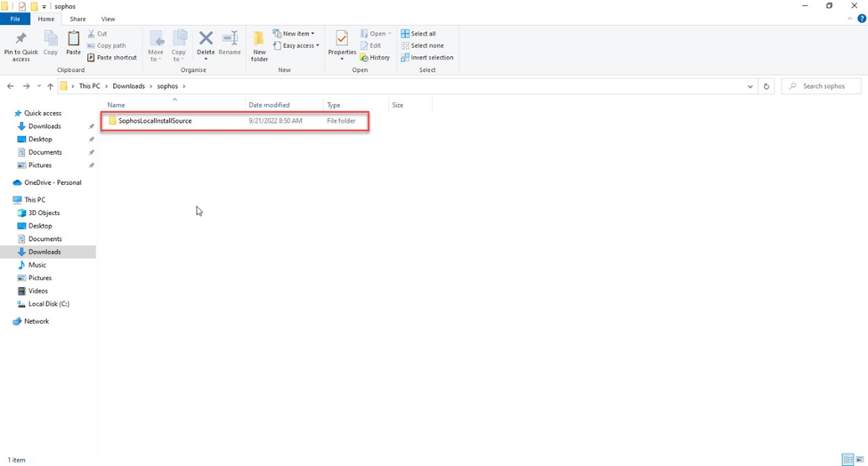868x466 pixels.
Task: Click History in Open group
Action: pyautogui.click(x=375, y=58)
